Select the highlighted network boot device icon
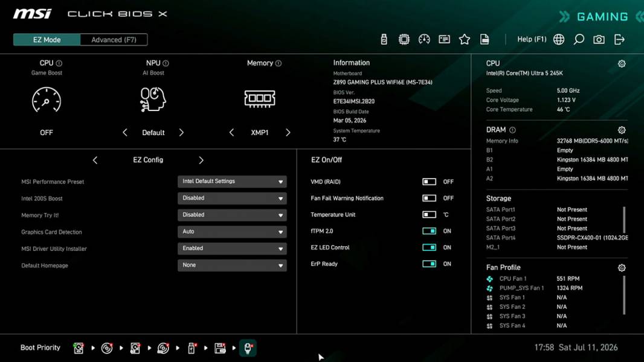This screenshot has height=362, width=644. [248, 348]
